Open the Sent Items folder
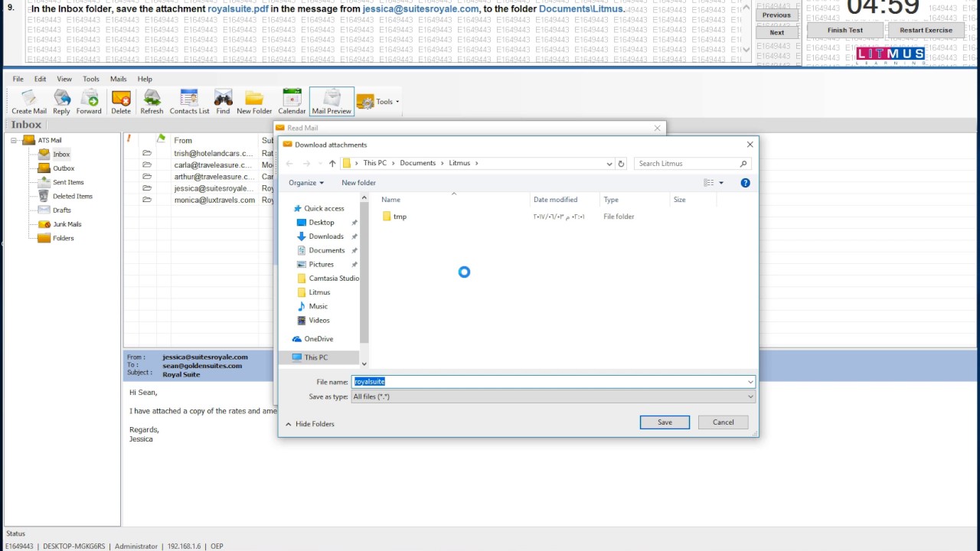Screen dimensions: 980x551 (x=68, y=182)
